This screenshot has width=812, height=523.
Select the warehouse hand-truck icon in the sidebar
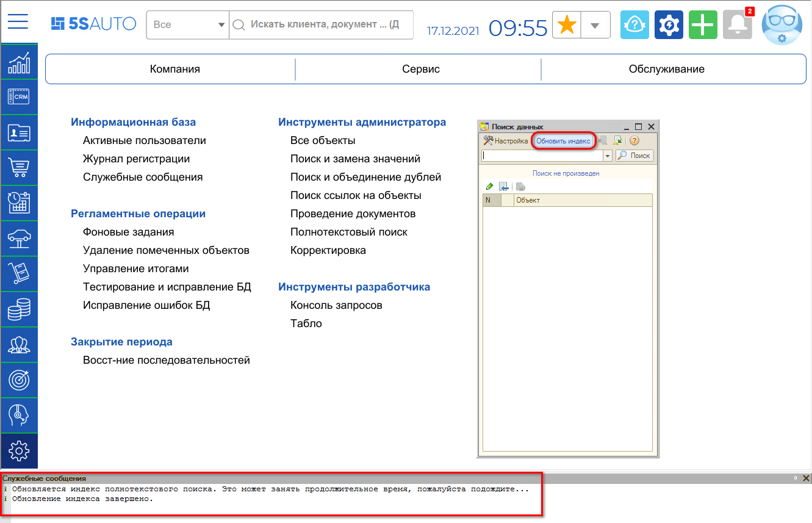pos(19,273)
